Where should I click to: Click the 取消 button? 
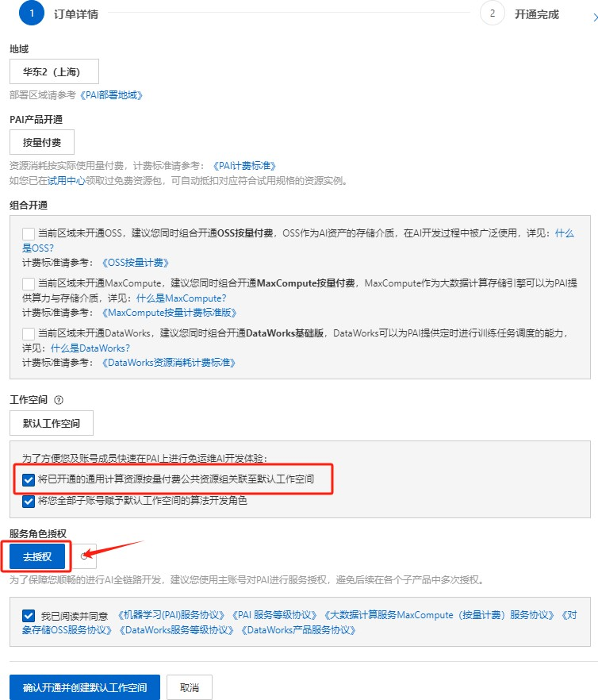tap(190, 687)
